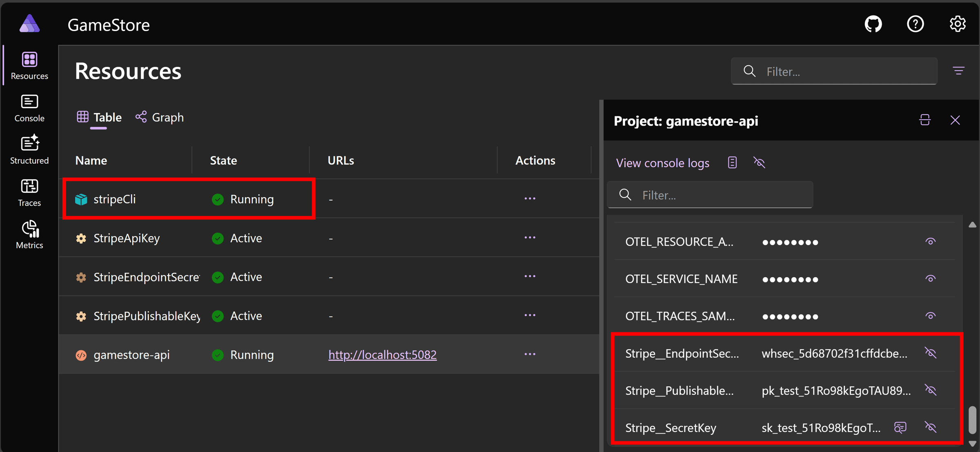Click pk_test_51Ro98kEgoTAU89... value
The image size is (980, 452).
pyautogui.click(x=836, y=390)
